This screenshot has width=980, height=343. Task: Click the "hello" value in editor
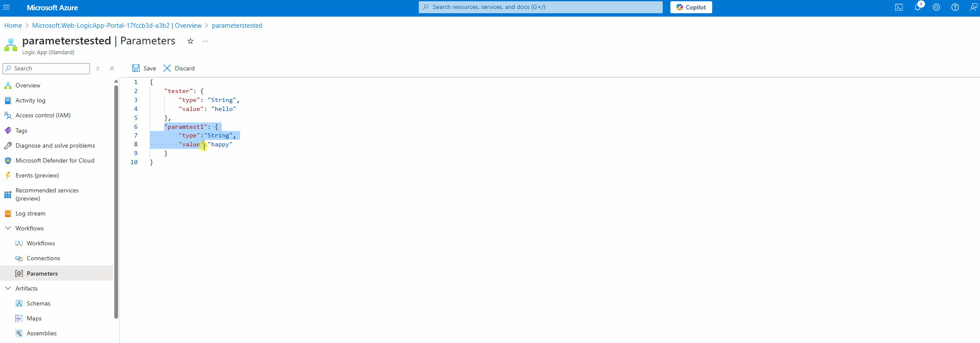[223, 109]
